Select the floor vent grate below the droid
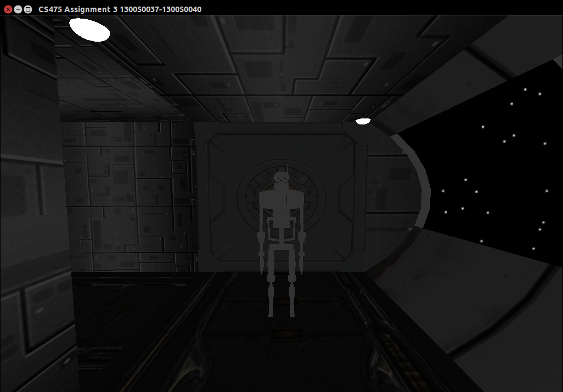Image resolution: width=563 pixels, height=392 pixels. click(284, 332)
